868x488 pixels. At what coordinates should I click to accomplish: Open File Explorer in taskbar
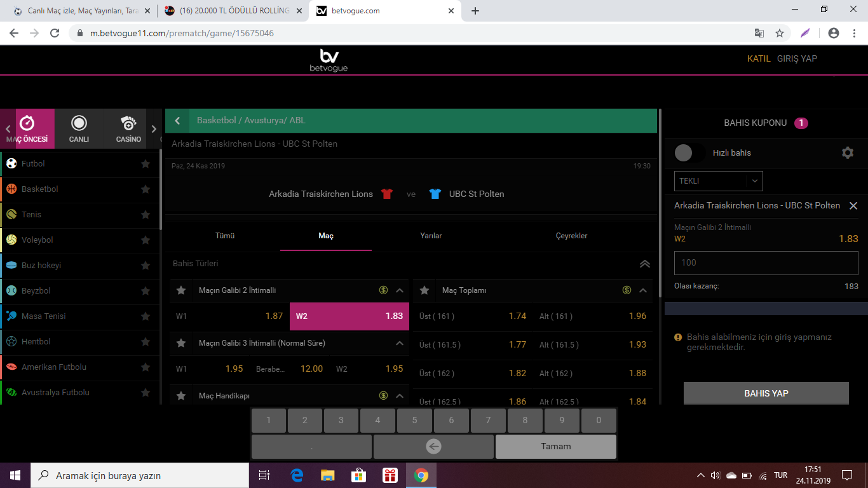pyautogui.click(x=327, y=475)
